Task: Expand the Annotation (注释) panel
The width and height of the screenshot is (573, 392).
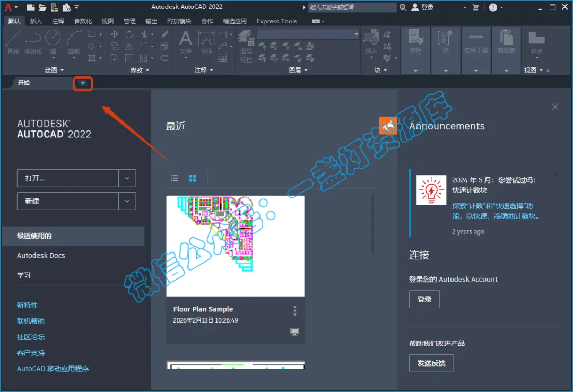Action: click(x=204, y=70)
